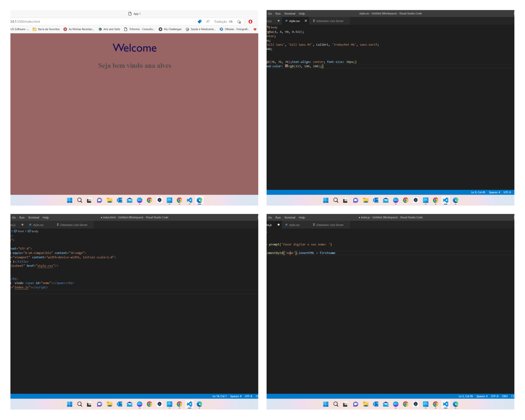Open File Explorer in taskbar below Welcome page
The image size is (525, 420).
(x=109, y=200)
